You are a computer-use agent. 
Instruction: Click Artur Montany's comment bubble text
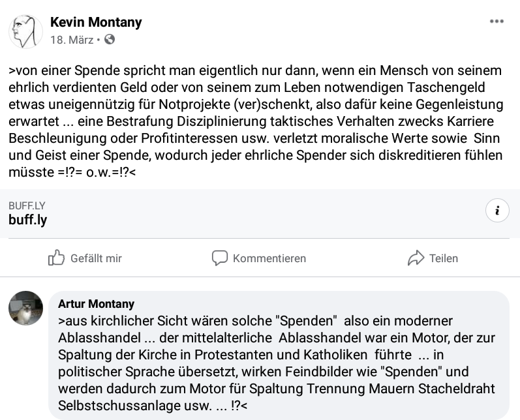[x=277, y=363]
